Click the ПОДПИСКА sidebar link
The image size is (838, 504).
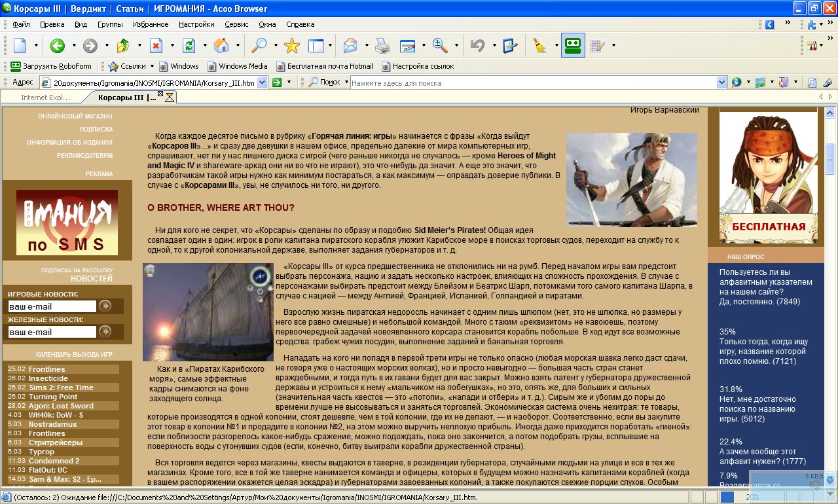[96, 130]
